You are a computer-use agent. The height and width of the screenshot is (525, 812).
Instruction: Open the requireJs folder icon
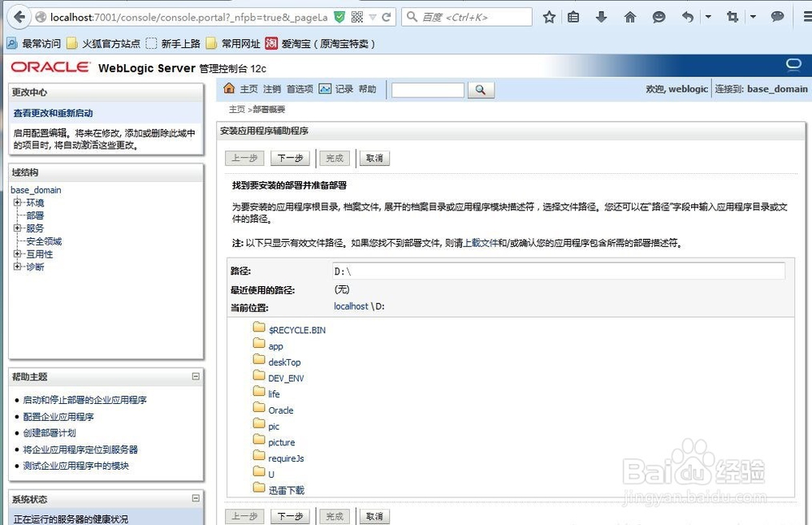coord(259,456)
